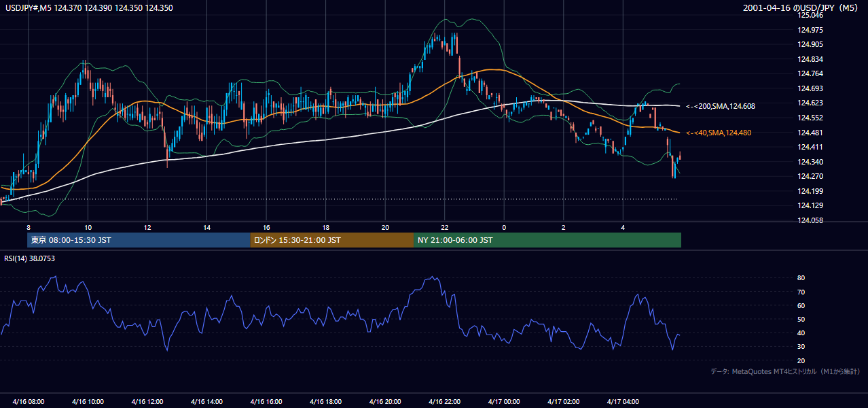Click the RSI 70 level label
Screen dimensions: 868x408
coord(801,292)
